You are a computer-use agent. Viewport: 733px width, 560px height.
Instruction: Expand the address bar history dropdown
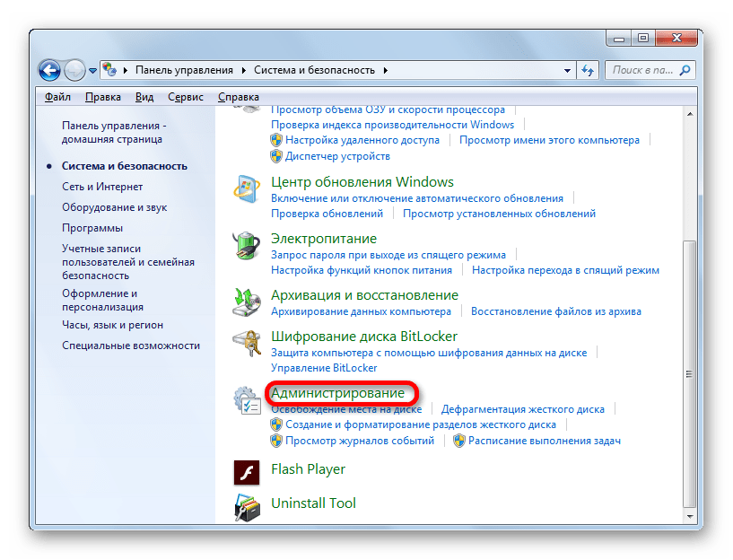(x=567, y=71)
